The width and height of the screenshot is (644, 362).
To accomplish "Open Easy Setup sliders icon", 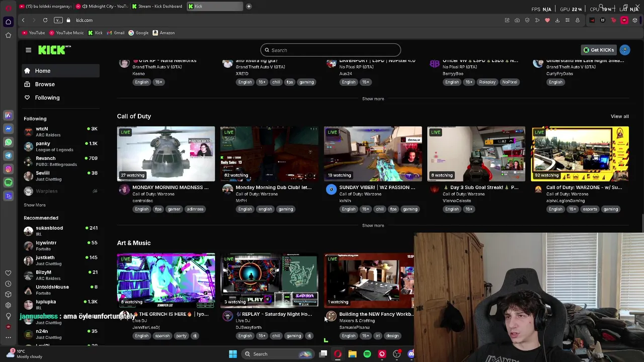I will coord(568,20).
